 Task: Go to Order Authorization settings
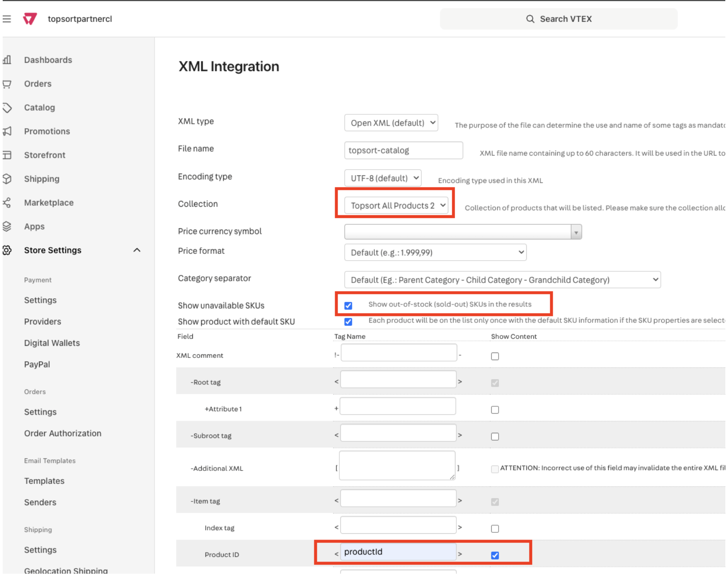pyautogui.click(x=63, y=433)
